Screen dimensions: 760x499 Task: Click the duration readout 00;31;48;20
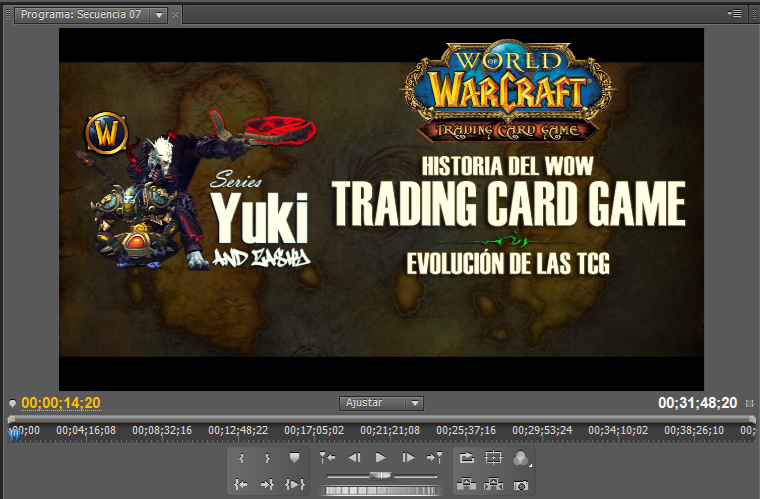click(697, 403)
